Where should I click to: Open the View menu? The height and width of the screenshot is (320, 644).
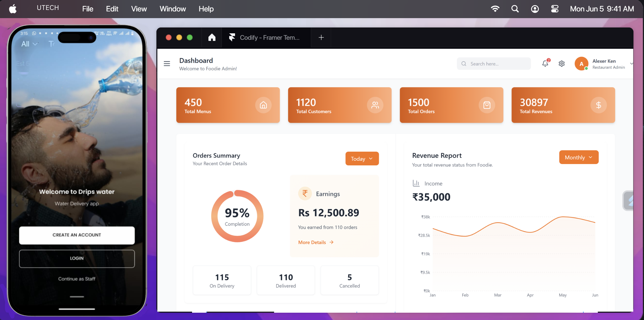[x=139, y=9]
